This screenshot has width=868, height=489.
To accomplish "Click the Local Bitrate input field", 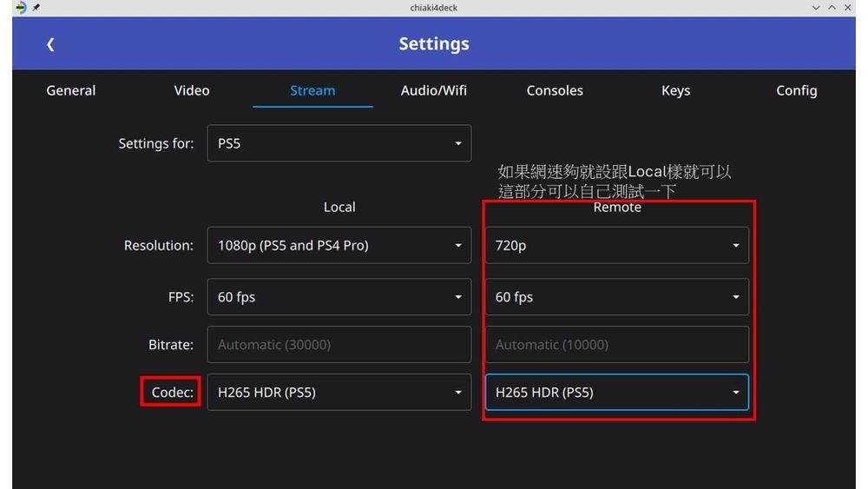I will 339,345.
